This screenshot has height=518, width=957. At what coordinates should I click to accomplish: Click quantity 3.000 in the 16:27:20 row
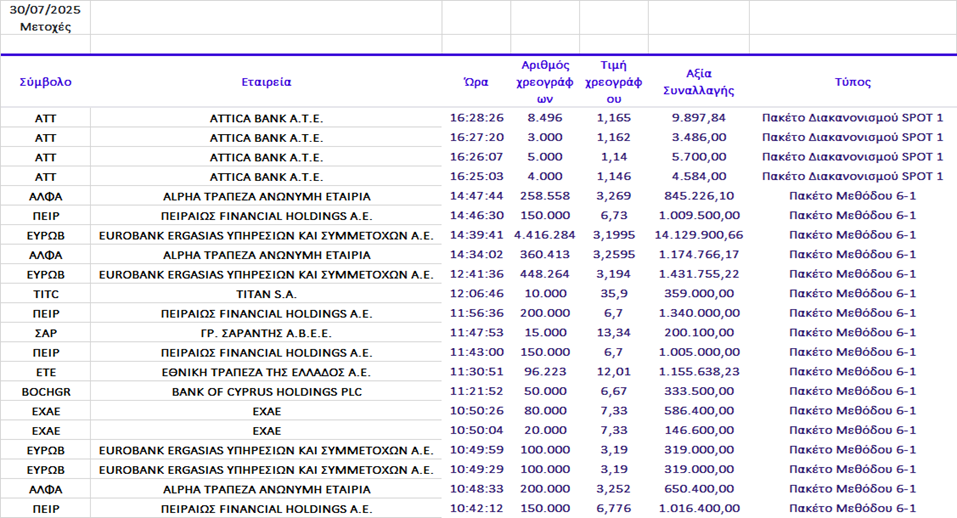[545, 137]
